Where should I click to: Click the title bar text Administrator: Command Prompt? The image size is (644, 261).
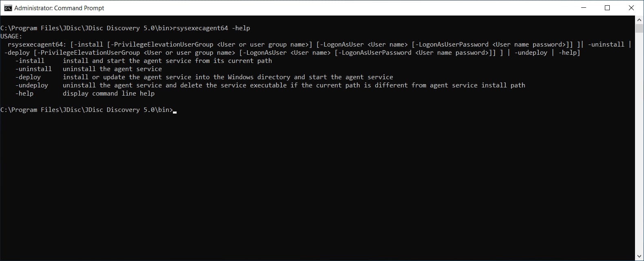pyautogui.click(x=59, y=8)
